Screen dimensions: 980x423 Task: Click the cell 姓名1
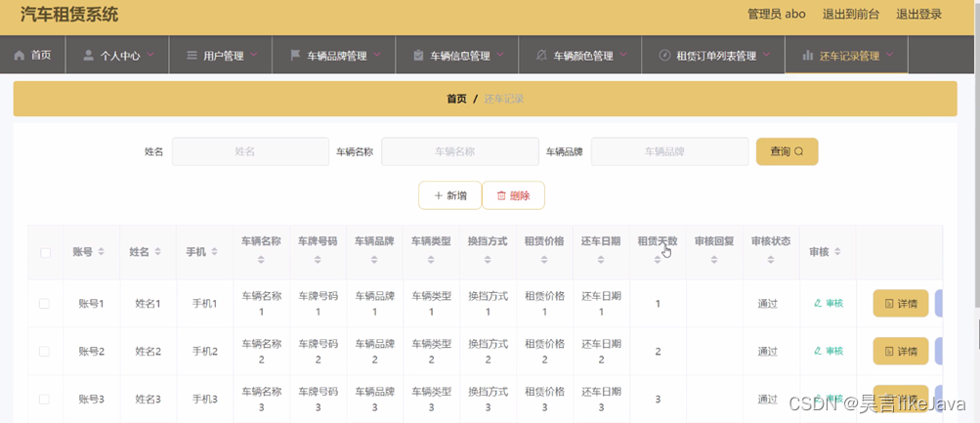pyautogui.click(x=149, y=304)
